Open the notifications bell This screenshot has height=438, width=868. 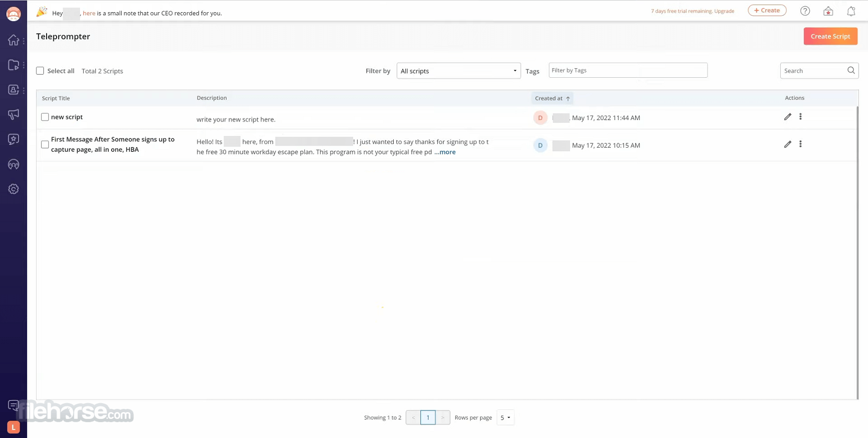tap(851, 11)
